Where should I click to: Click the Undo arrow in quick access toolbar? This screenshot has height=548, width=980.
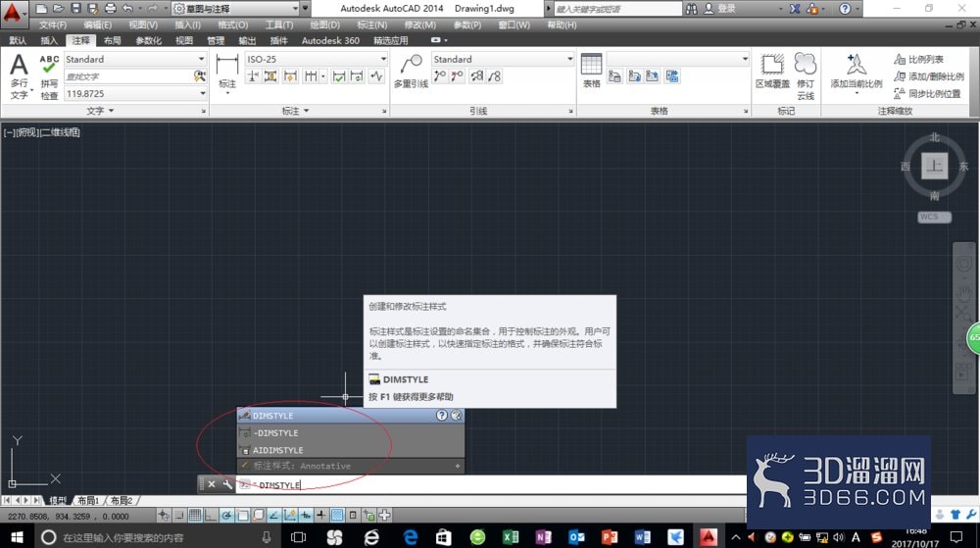(128, 9)
